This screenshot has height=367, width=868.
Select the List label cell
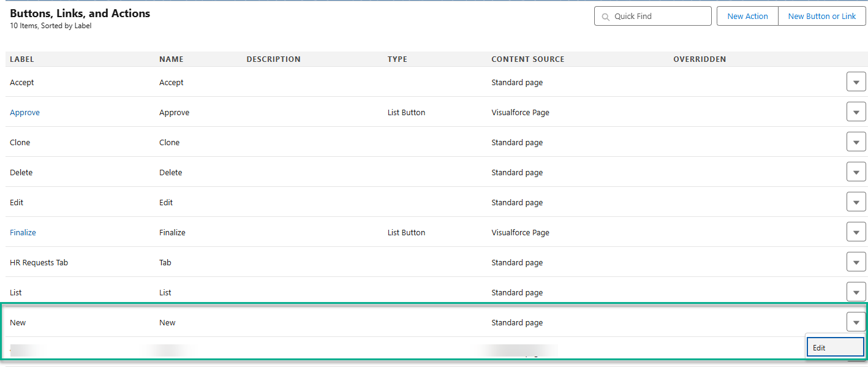16,293
